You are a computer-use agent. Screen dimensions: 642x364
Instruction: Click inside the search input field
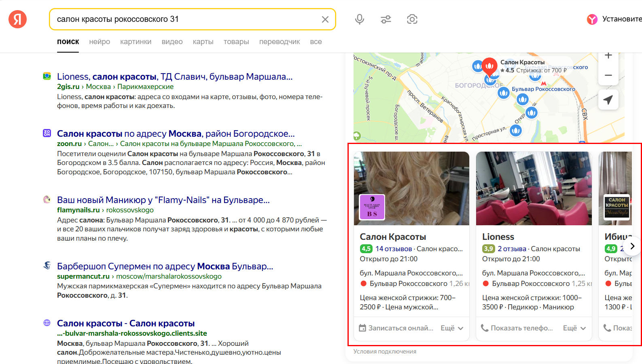click(186, 19)
